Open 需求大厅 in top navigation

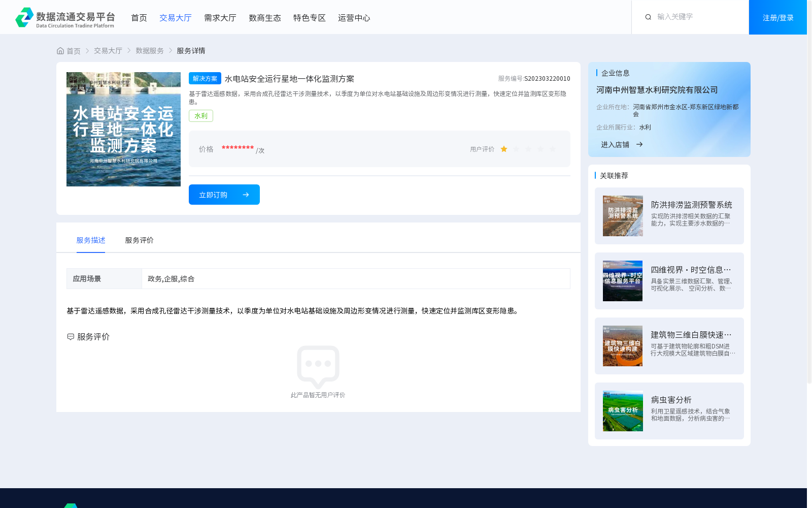click(x=220, y=18)
